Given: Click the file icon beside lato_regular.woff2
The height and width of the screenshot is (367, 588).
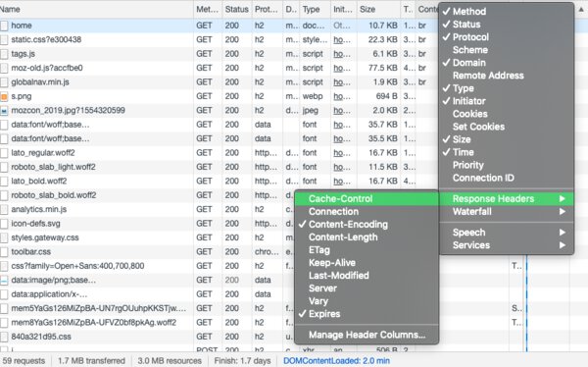Looking at the screenshot, I should pos(4,153).
